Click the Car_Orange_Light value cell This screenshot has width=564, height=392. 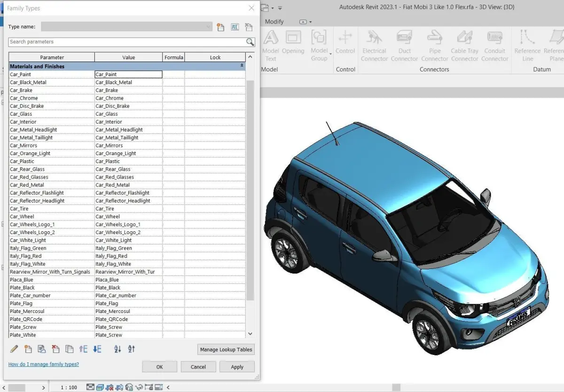pos(128,153)
